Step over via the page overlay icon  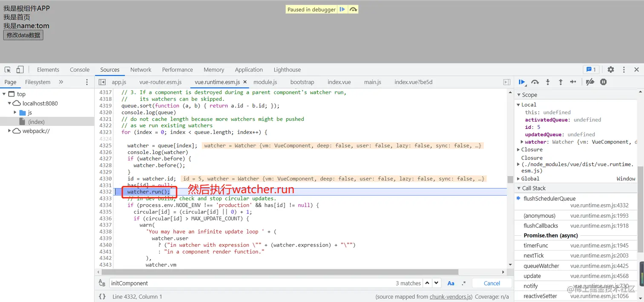pyautogui.click(x=353, y=9)
